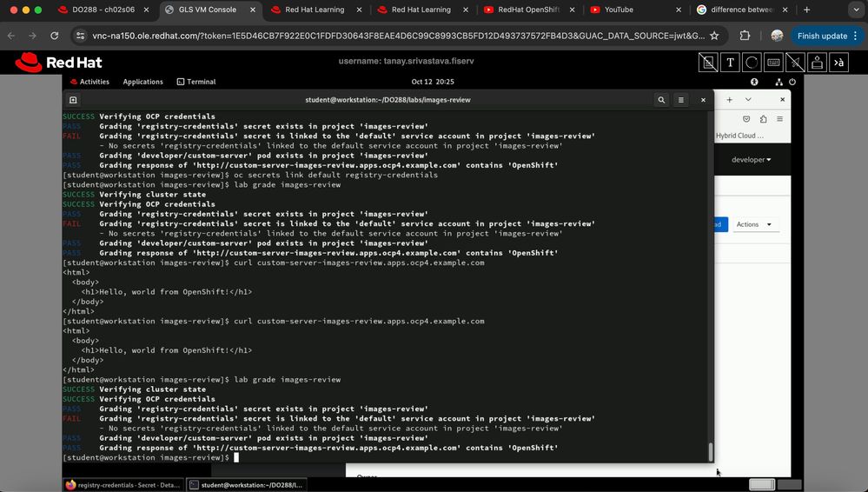Image resolution: width=868 pixels, height=492 pixels.
Task: Expand the Firefox list-all-tabs chevron
Action: (x=748, y=100)
